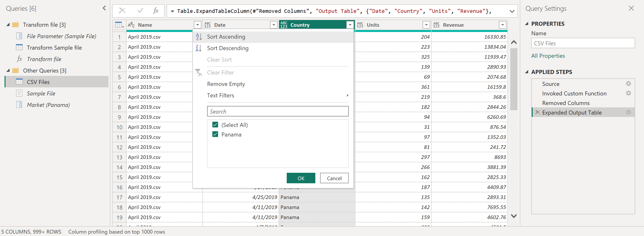This screenshot has height=236, width=644.
Task: Click the formula confirm checkmark icon
Action: click(x=140, y=10)
